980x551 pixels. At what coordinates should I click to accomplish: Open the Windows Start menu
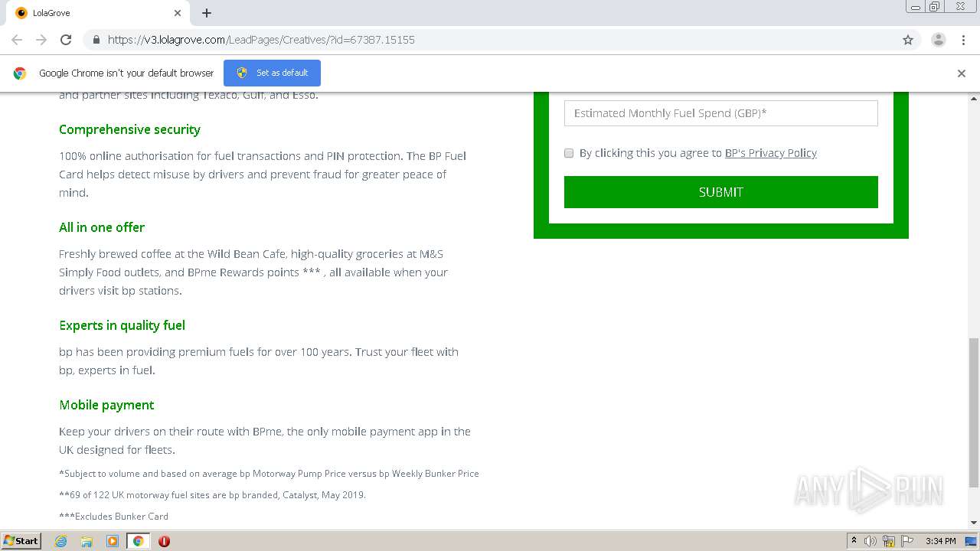tap(21, 540)
